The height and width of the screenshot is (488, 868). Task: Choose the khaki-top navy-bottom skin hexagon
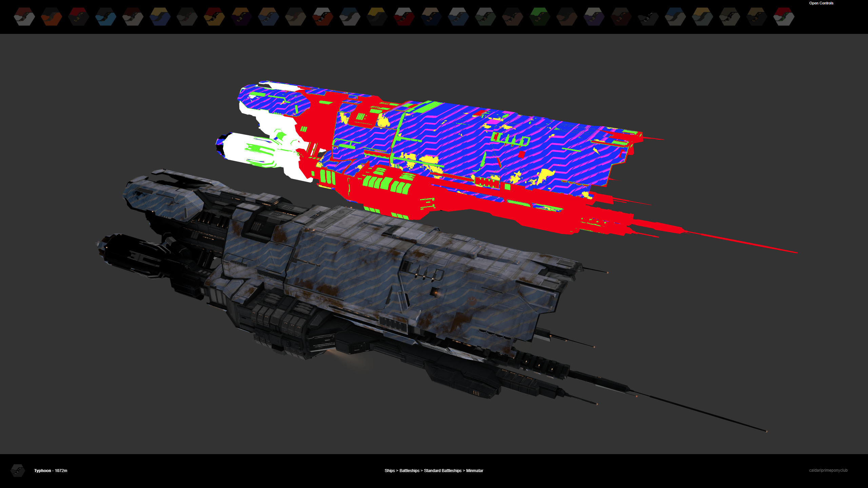(x=160, y=17)
